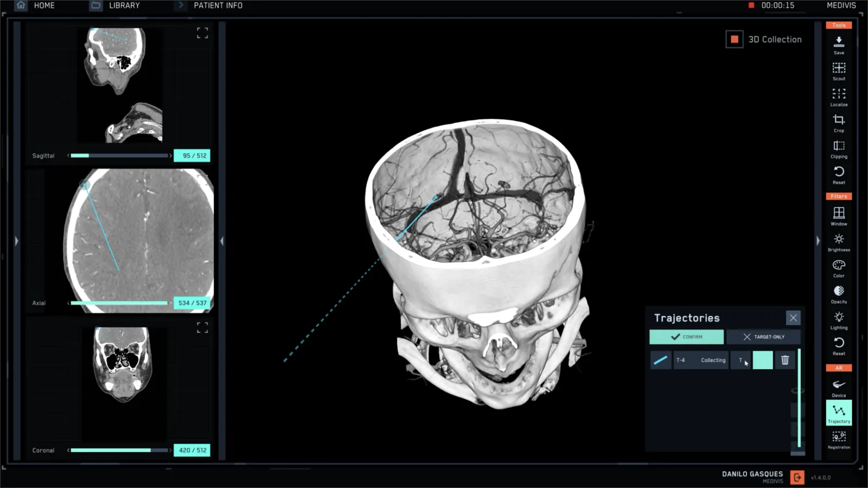Open the AR Device option
This screenshot has width=868, height=488.
(x=839, y=386)
